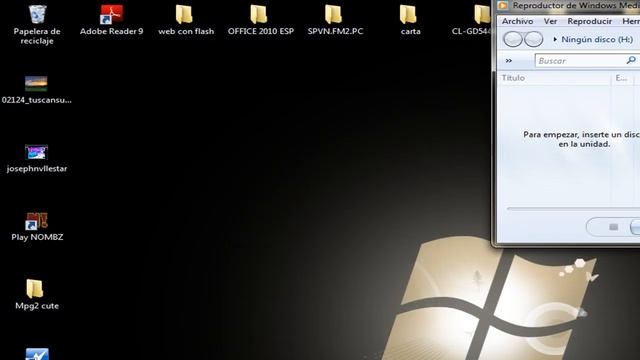Select the OFFICE 2010 ESP folder
This screenshot has width=640, height=360.
260,20
